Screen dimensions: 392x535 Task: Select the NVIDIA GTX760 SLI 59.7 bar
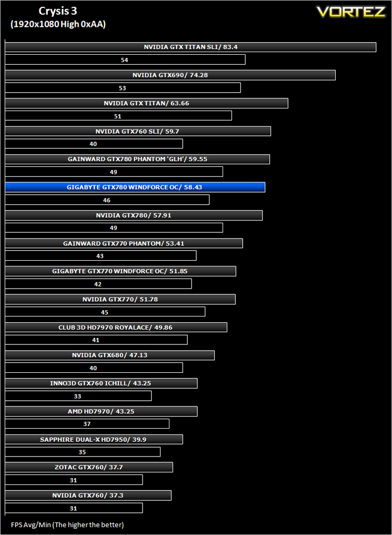(x=138, y=131)
